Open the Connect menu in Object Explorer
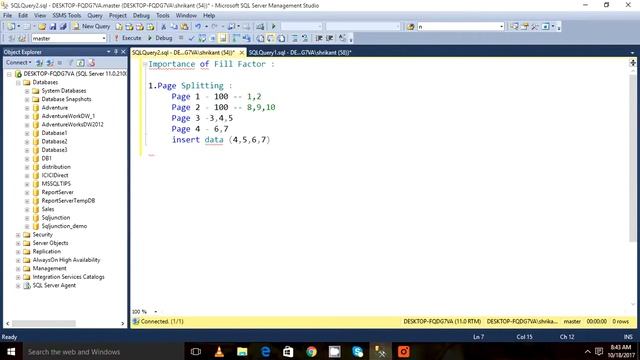The image size is (640, 360). tap(18, 62)
